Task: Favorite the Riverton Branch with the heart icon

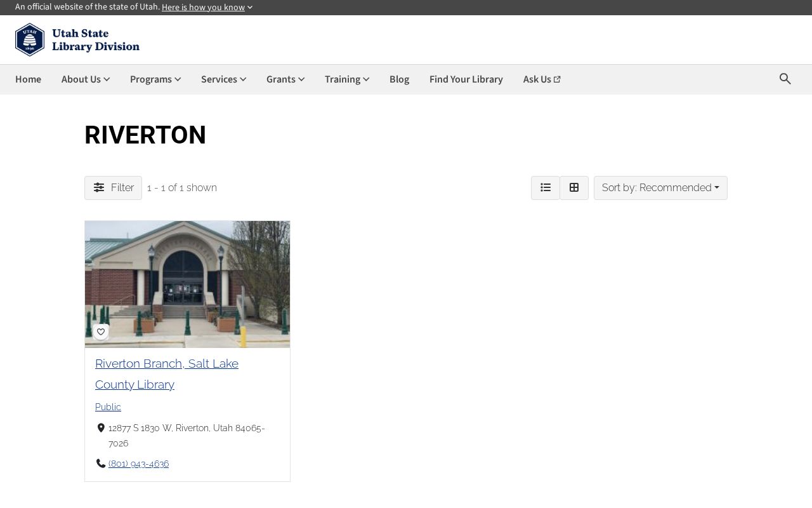Action: [x=101, y=332]
